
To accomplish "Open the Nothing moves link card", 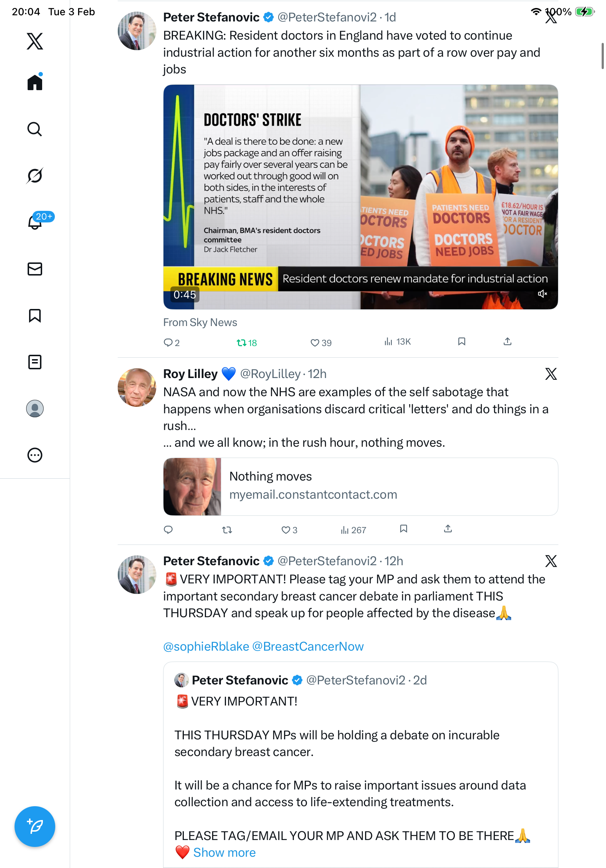I will [360, 487].
